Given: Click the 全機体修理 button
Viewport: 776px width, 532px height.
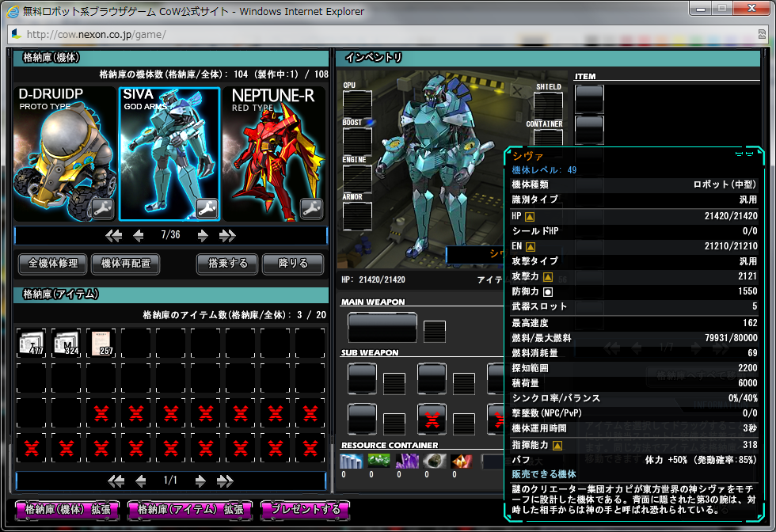Looking at the screenshot, I should (x=53, y=264).
